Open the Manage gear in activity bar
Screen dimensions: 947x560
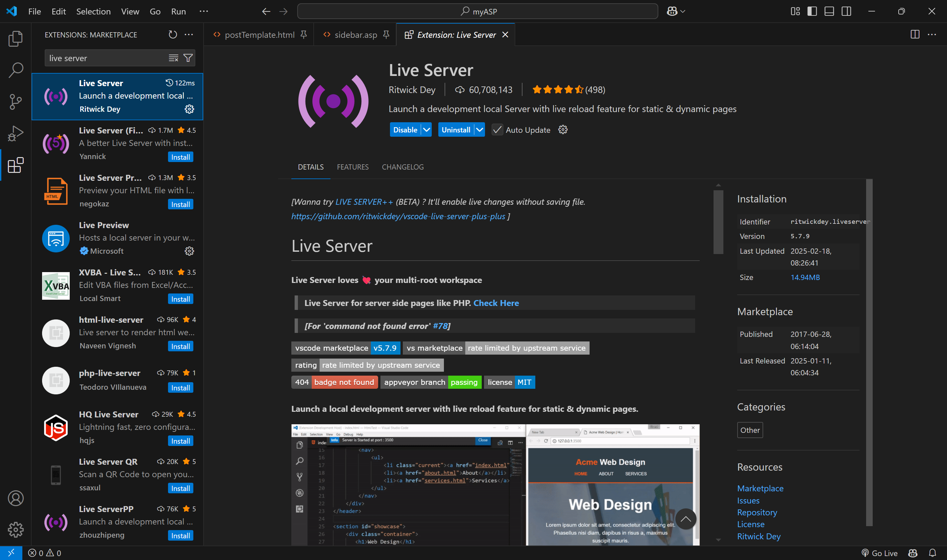pyautogui.click(x=15, y=529)
